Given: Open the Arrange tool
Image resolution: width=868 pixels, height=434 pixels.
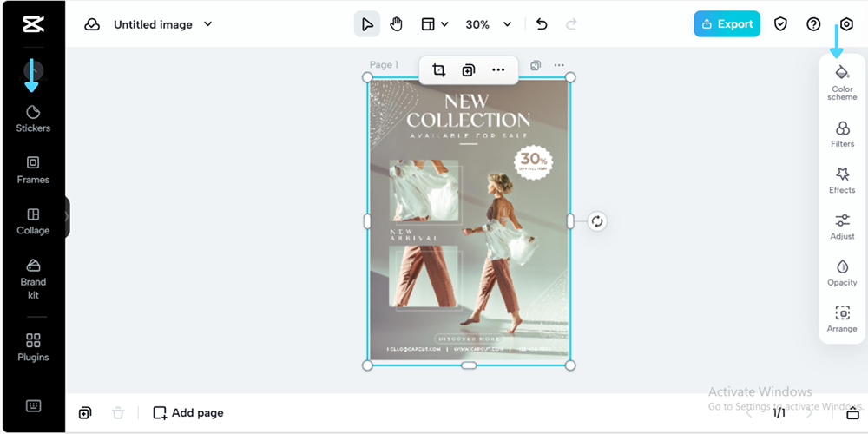Looking at the screenshot, I should [842, 319].
